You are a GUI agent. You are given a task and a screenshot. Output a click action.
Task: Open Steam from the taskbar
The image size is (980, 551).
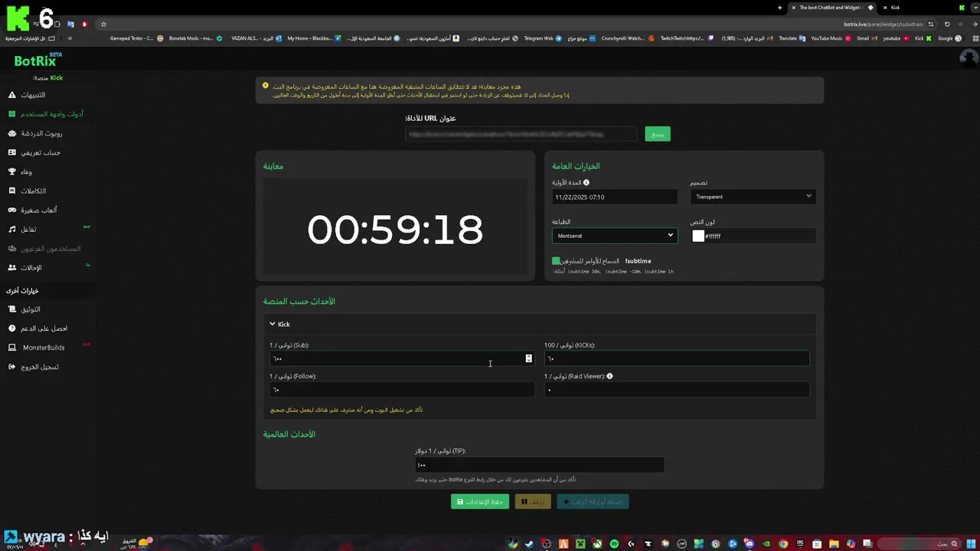(529, 544)
